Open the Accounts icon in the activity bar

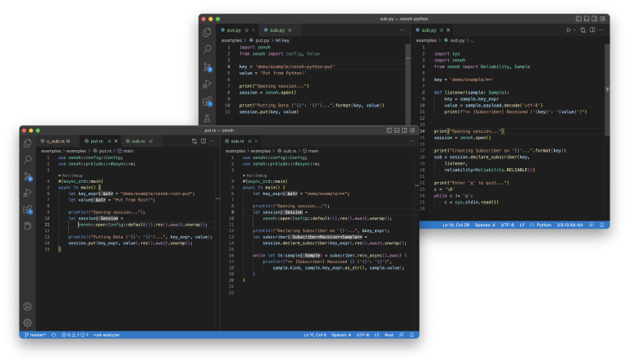click(27, 306)
